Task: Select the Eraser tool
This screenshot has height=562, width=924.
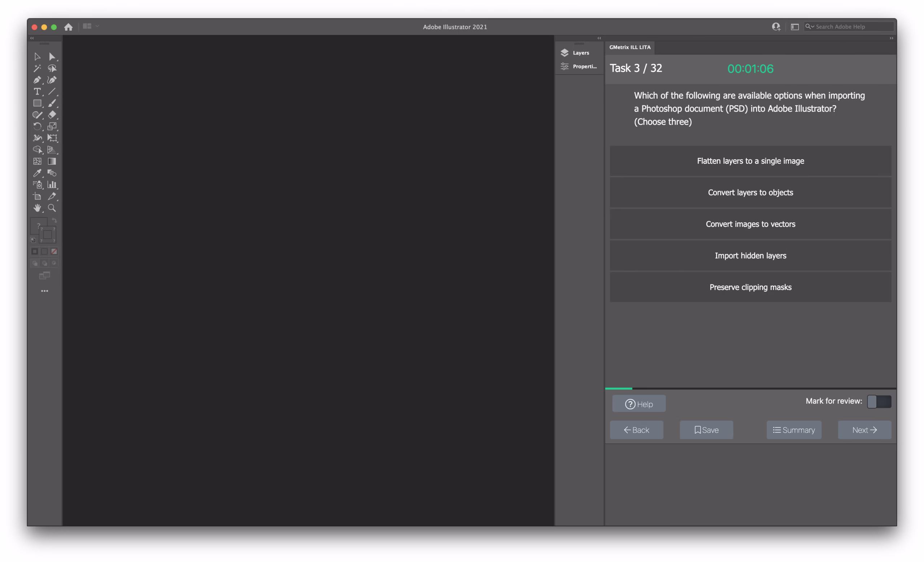Action: click(x=52, y=115)
